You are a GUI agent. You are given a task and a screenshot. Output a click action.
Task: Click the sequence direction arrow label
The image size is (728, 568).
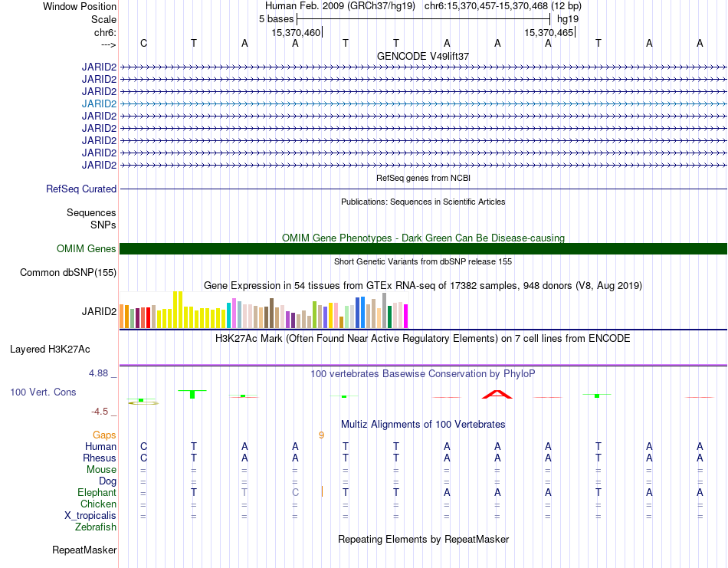(x=108, y=44)
